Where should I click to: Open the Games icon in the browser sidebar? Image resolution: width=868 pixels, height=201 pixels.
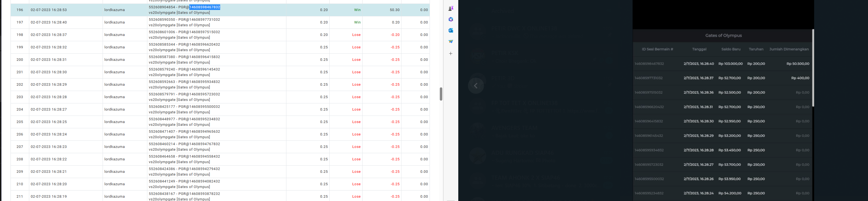(451, 8)
